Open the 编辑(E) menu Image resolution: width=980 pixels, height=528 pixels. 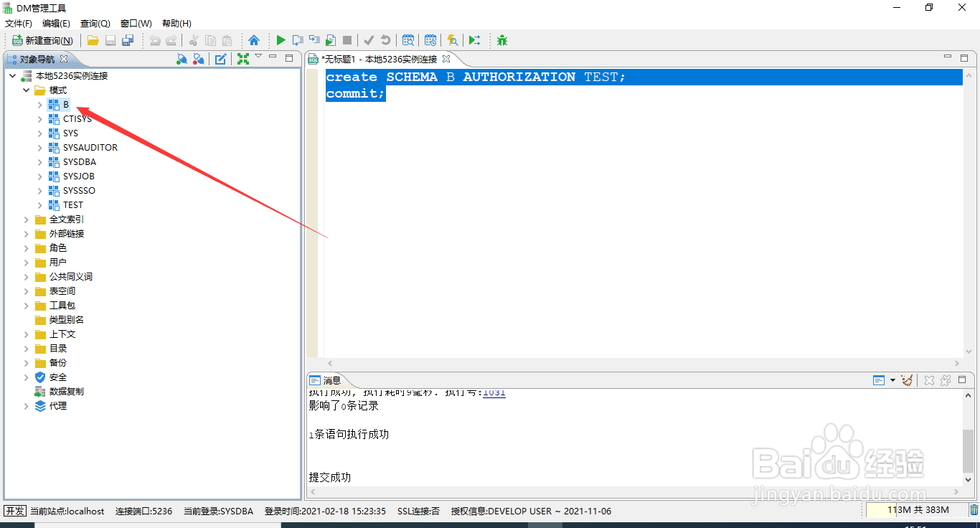[x=56, y=24]
